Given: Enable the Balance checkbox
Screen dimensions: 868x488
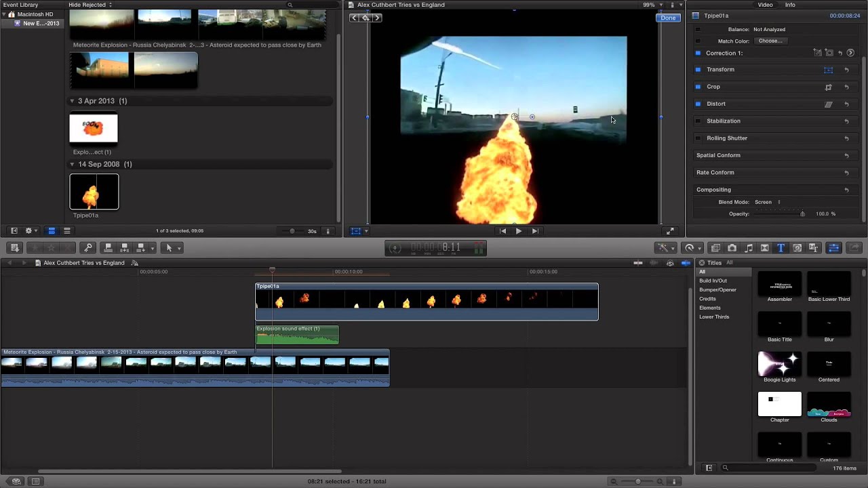Looking at the screenshot, I should coord(698,30).
